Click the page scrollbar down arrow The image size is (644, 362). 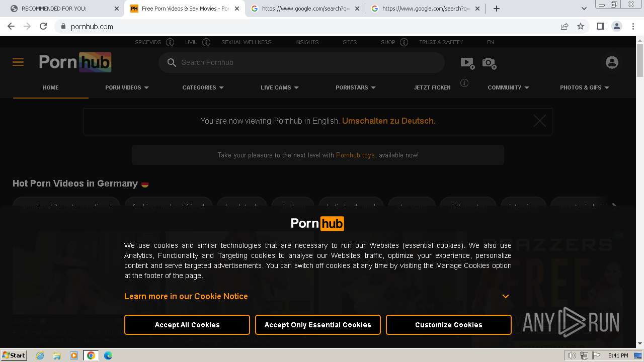tap(640, 343)
